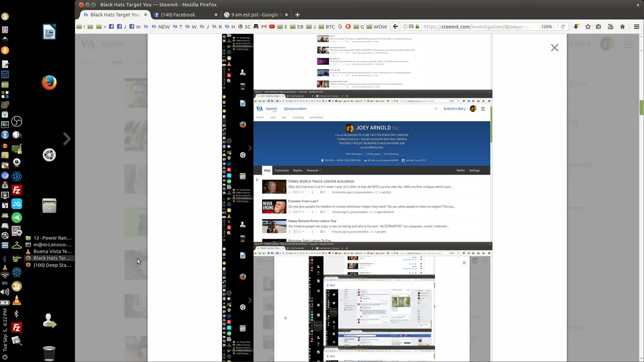Screen dimensions: 644x362
Task: Click the gray right chevron arrow on desktop
Action: click(x=67, y=139)
